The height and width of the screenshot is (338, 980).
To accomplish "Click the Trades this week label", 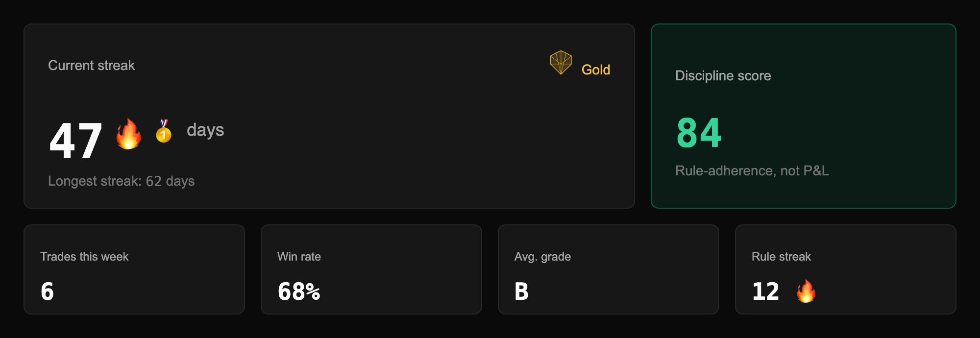I will click(84, 257).
